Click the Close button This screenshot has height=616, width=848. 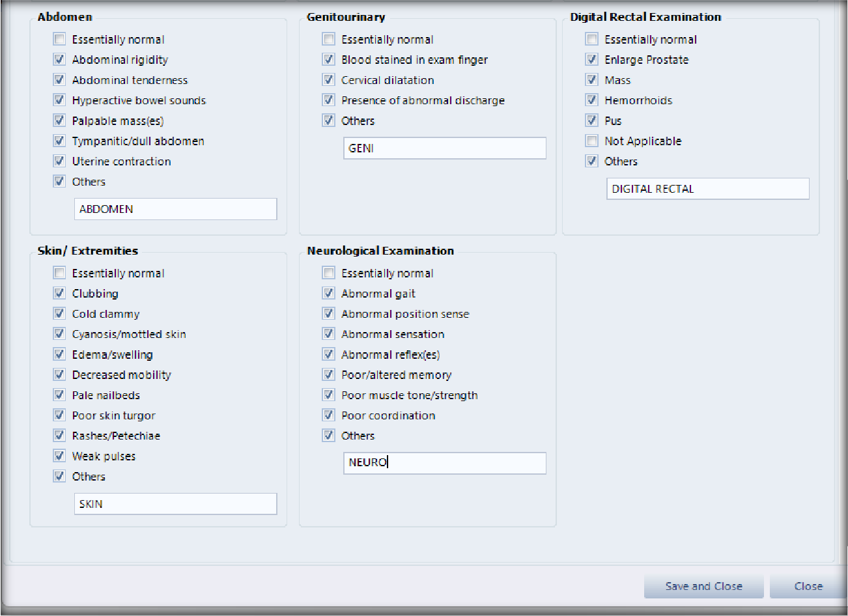point(808,586)
